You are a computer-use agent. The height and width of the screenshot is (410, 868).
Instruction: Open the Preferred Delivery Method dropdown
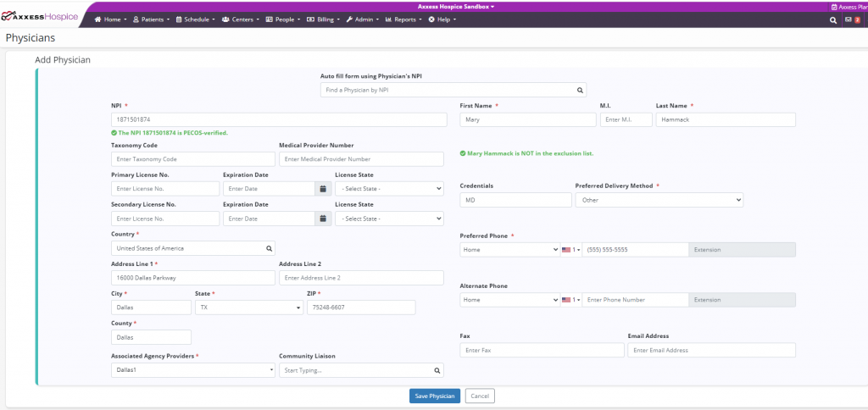pyautogui.click(x=659, y=200)
